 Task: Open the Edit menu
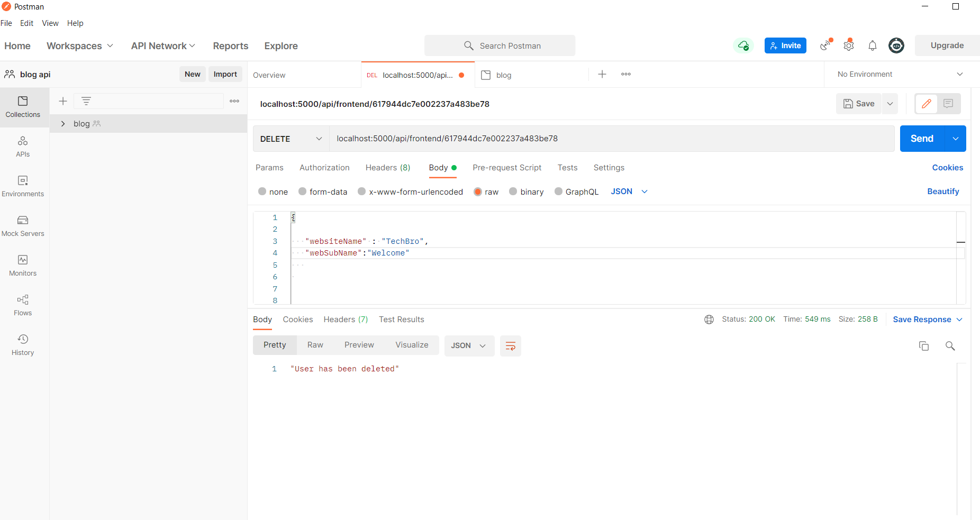click(26, 23)
